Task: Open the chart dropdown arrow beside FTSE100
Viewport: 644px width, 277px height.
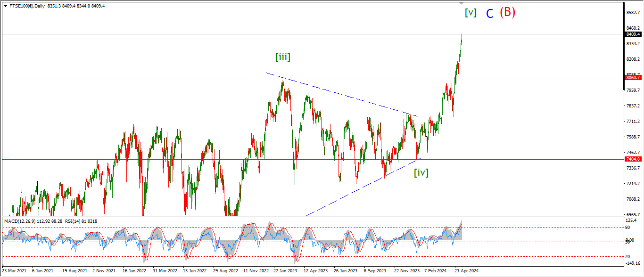Action: point(5,6)
